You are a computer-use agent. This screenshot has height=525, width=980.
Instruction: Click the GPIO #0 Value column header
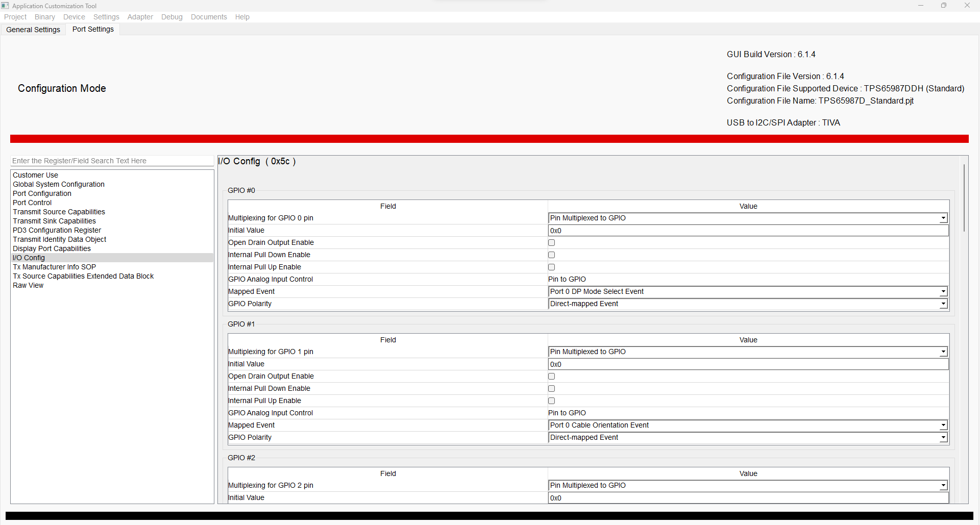(748, 206)
